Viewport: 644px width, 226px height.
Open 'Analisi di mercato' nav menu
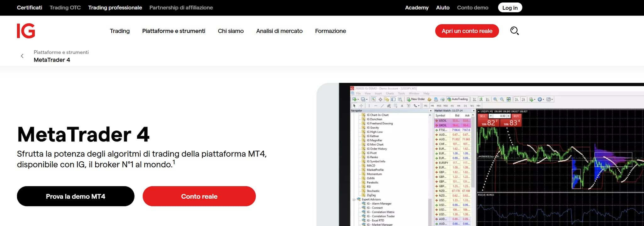[x=279, y=31]
